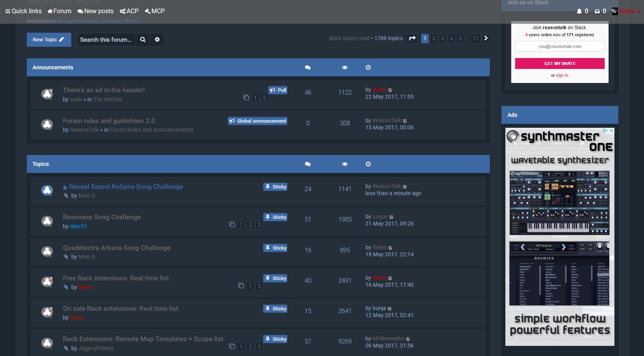The width and height of the screenshot is (644, 356).
Task: Open bunja profile link
Action: coord(379,308)
